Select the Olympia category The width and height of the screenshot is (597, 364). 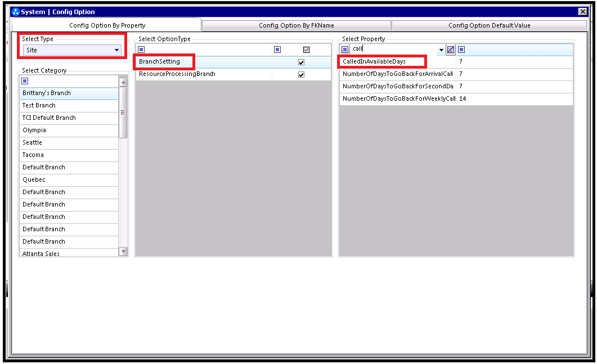tap(69, 130)
